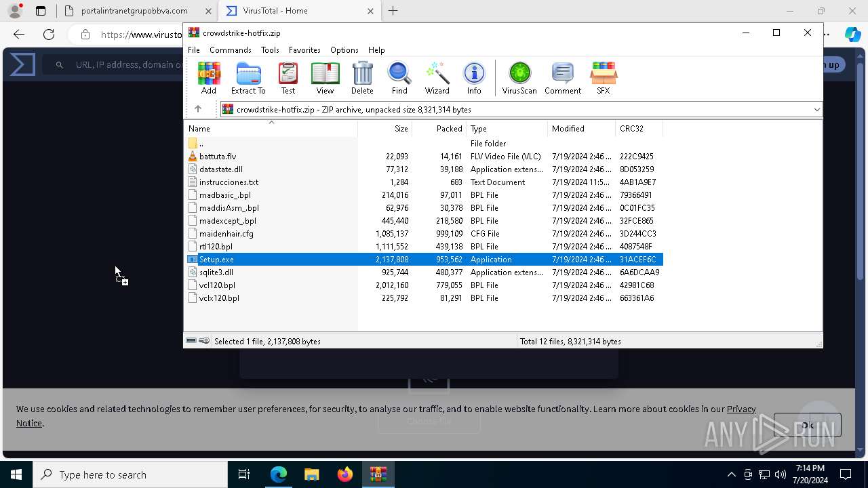
Task: Select the maidenhair.cfg file
Action: pos(425,234)
